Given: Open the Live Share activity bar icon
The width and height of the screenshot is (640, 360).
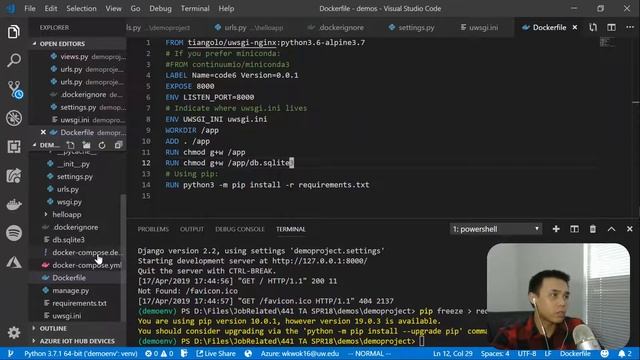Looking at the screenshot, I should (13, 176).
